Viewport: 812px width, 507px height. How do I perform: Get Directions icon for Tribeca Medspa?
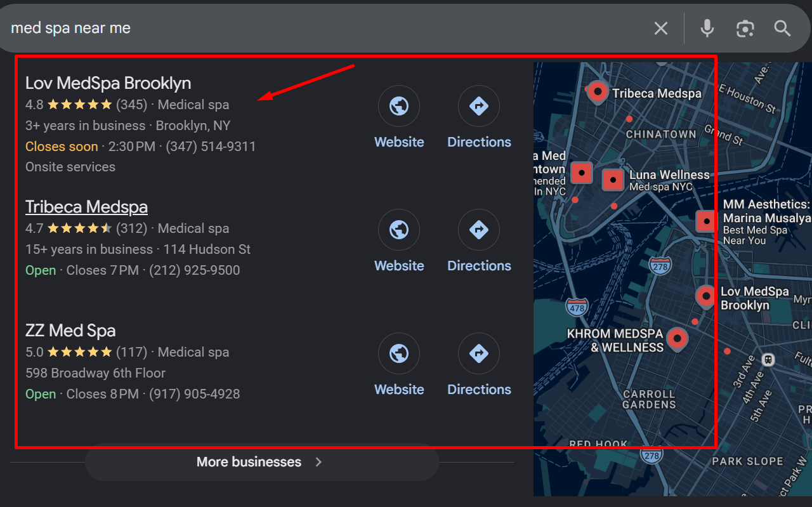pos(479,230)
